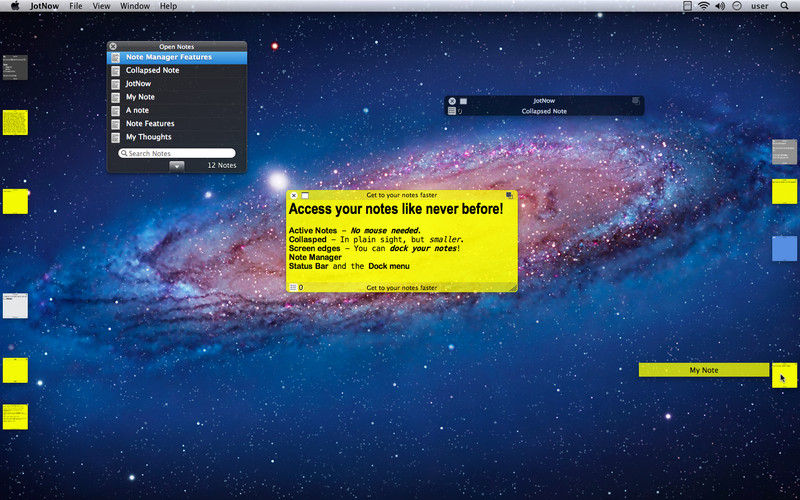Click the stacked-windows icon on yellow note
800x500 pixels.
coord(510,195)
